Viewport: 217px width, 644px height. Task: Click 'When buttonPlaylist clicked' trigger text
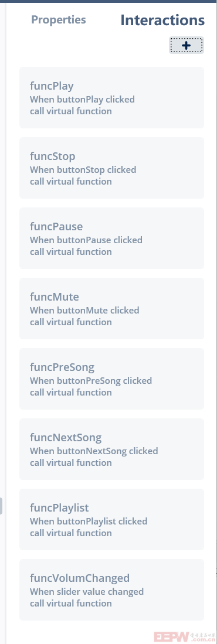[89, 521]
